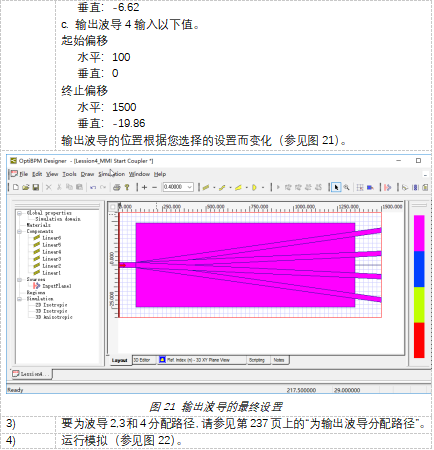This screenshot has height=450, width=434.
Task: Click the Cut scissors toolbar icon
Action: [x=59, y=187]
